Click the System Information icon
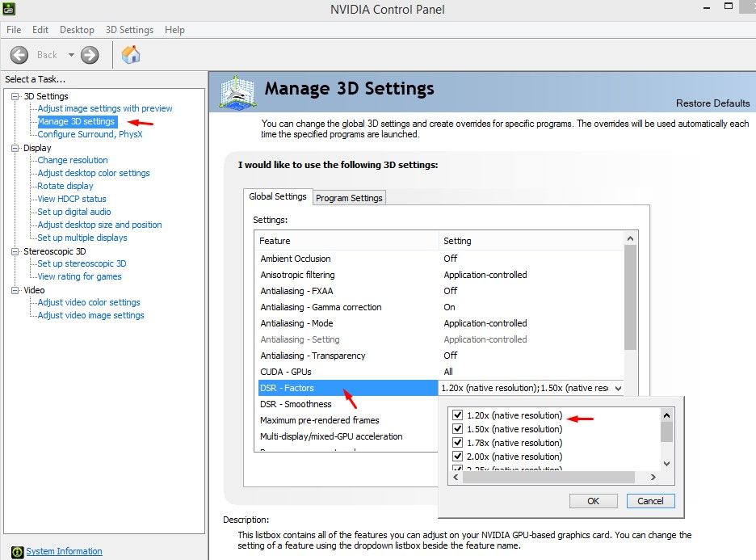The height and width of the screenshot is (560, 756). 17,552
